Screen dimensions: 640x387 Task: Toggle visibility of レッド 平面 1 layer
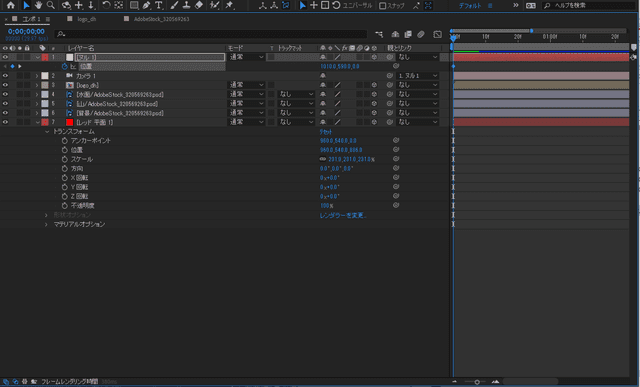pyautogui.click(x=5, y=122)
